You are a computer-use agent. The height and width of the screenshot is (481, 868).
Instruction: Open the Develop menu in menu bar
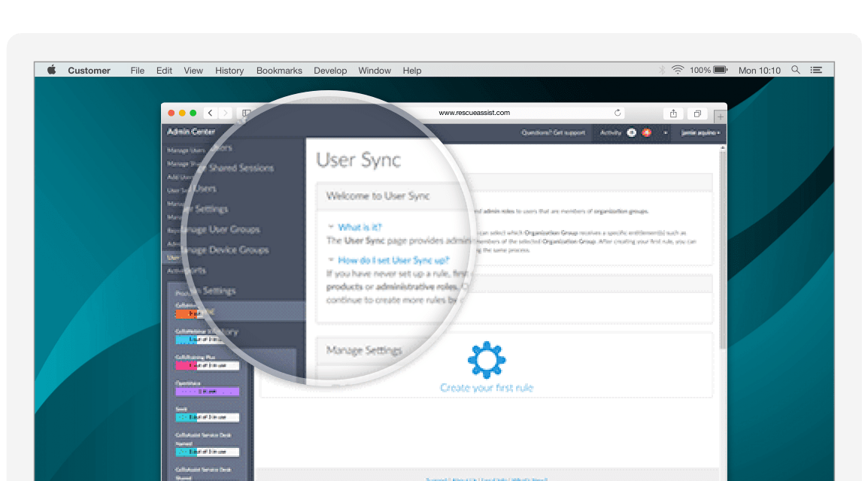click(x=330, y=71)
